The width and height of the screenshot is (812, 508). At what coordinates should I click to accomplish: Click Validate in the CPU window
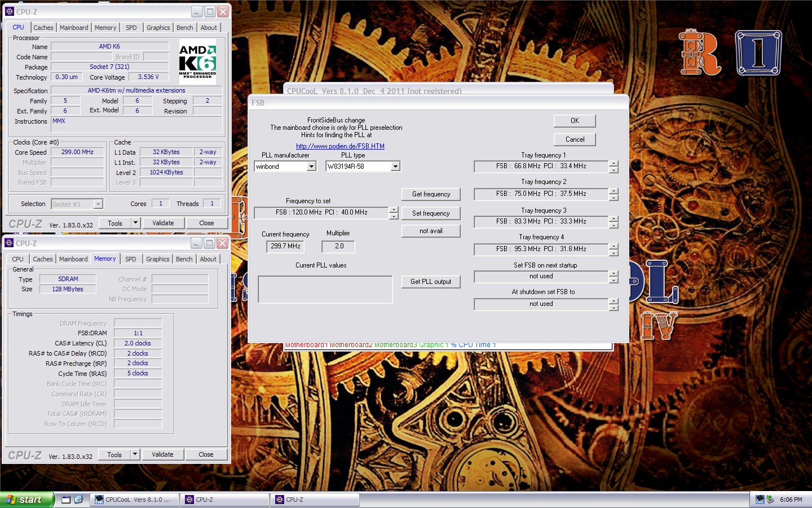[x=163, y=223]
